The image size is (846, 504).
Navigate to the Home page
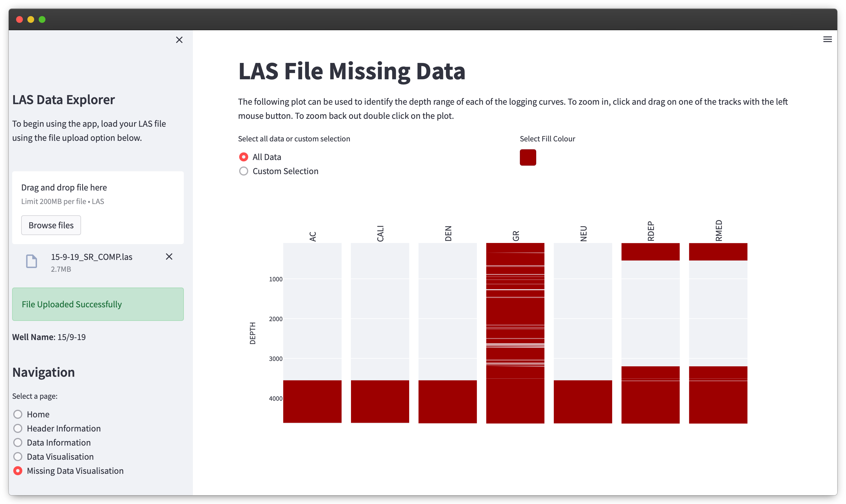[x=18, y=414]
